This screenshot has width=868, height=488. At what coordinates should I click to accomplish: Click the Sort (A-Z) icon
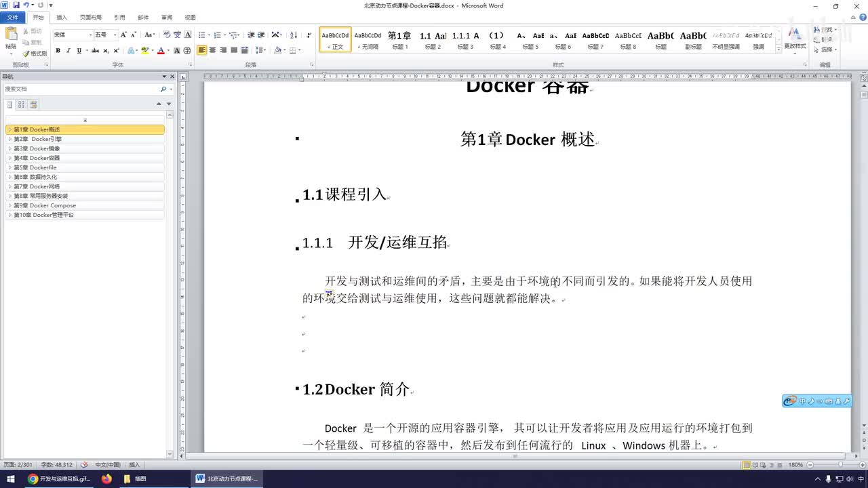[294, 35]
